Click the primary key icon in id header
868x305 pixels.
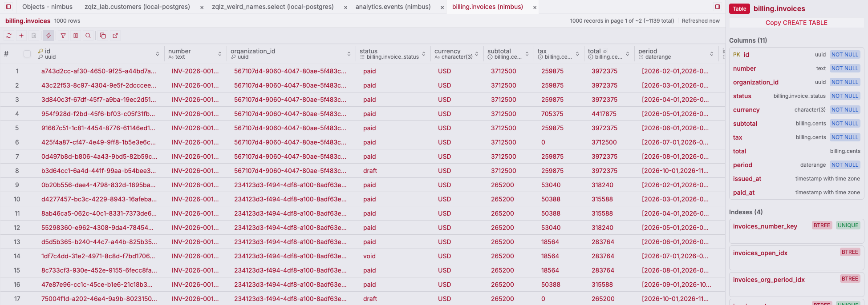[x=41, y=51]
